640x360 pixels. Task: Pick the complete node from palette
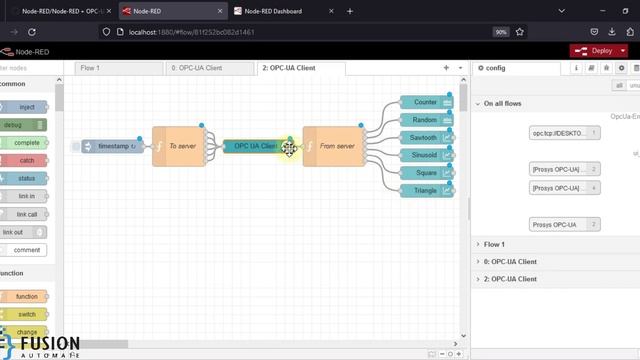(x=24, y=143)
